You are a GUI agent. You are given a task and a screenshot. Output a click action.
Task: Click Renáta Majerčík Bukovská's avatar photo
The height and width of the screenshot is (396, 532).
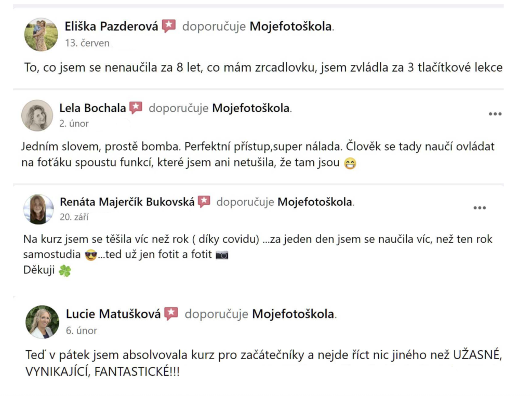point(38,209)
